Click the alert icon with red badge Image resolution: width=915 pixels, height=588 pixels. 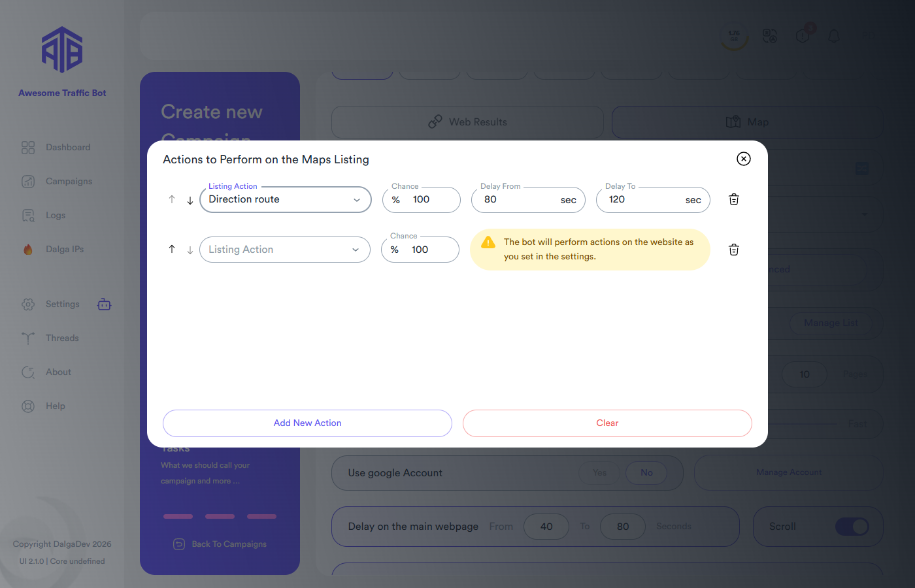tap(803, 35)
